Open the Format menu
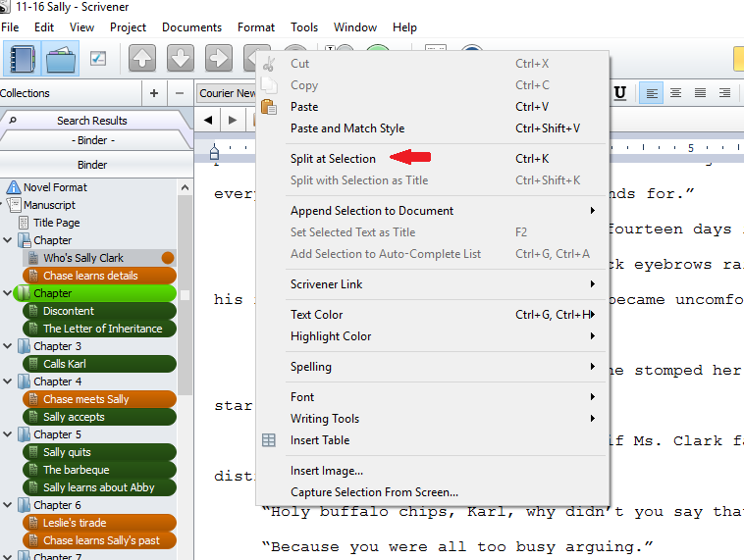 (x=256, y=27)
